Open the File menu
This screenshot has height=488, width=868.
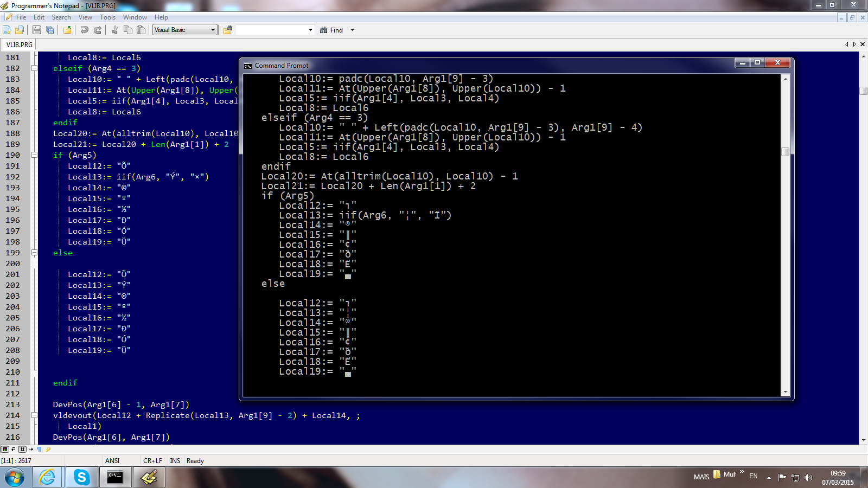[21, 17]
